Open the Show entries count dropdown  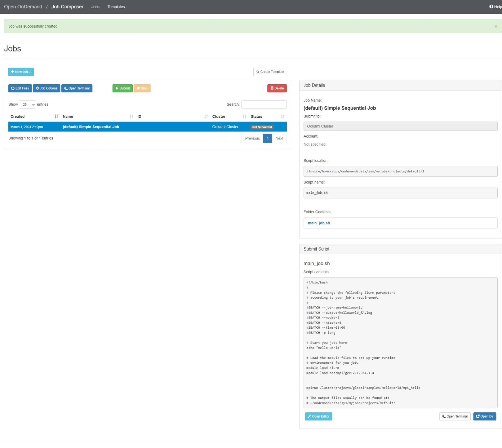click(x=27, y=104)
